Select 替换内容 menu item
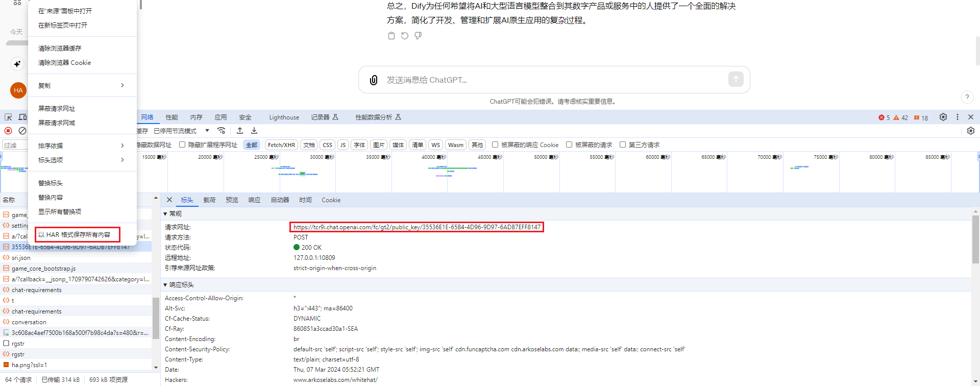This screenshot has height=386, width=980. [82, 197]
